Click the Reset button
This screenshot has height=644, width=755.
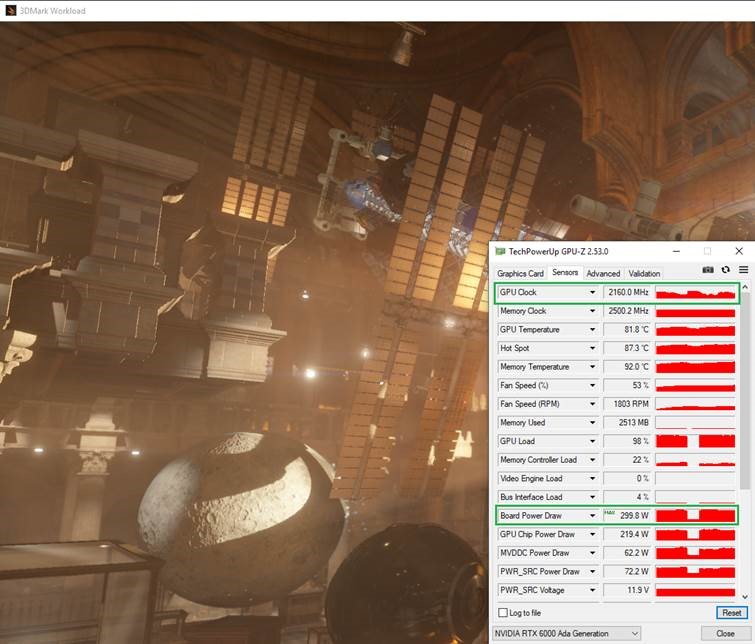731,613
